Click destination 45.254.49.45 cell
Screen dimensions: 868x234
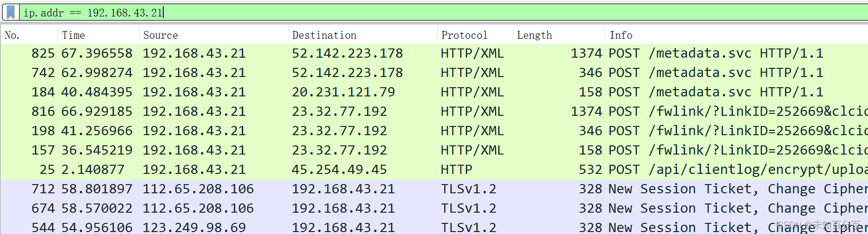click(339, 170)
